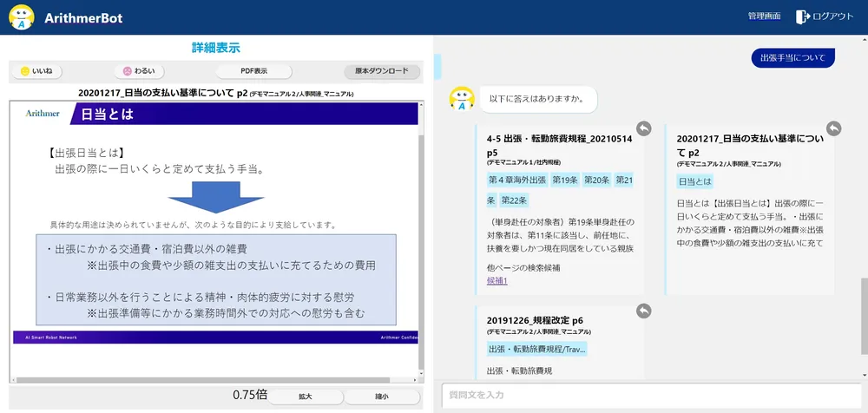Click the pink sad face on わるい button
Viewport: 868px width, 413px height.
128,71
